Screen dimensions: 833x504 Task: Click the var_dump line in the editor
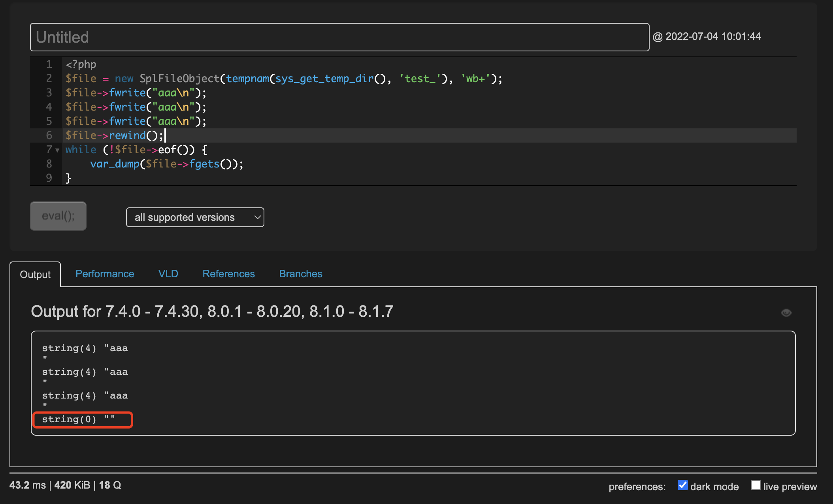click(166, 164)
